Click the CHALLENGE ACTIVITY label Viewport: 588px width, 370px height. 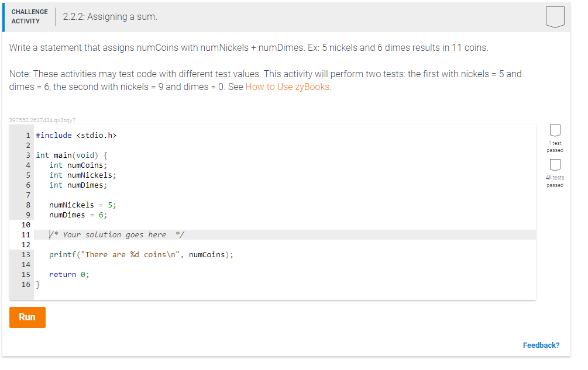[30, 16]
